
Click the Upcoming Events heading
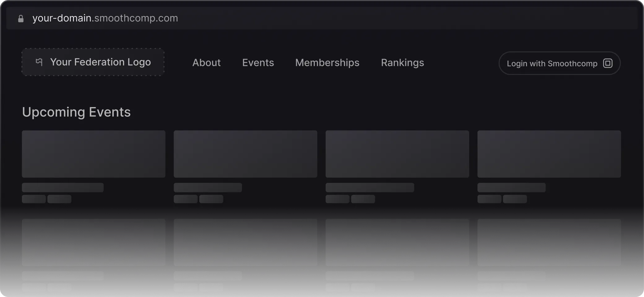click(76, 112)
